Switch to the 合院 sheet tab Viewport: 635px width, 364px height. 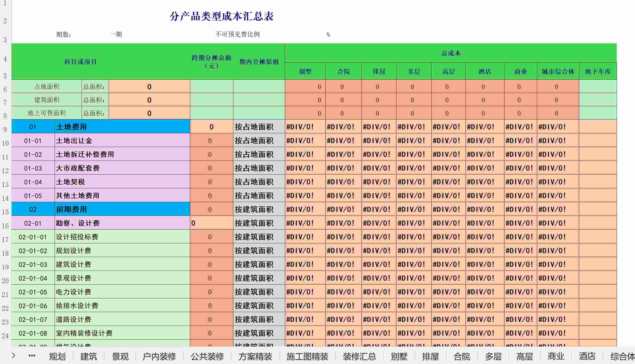click(x=462, y=356)
